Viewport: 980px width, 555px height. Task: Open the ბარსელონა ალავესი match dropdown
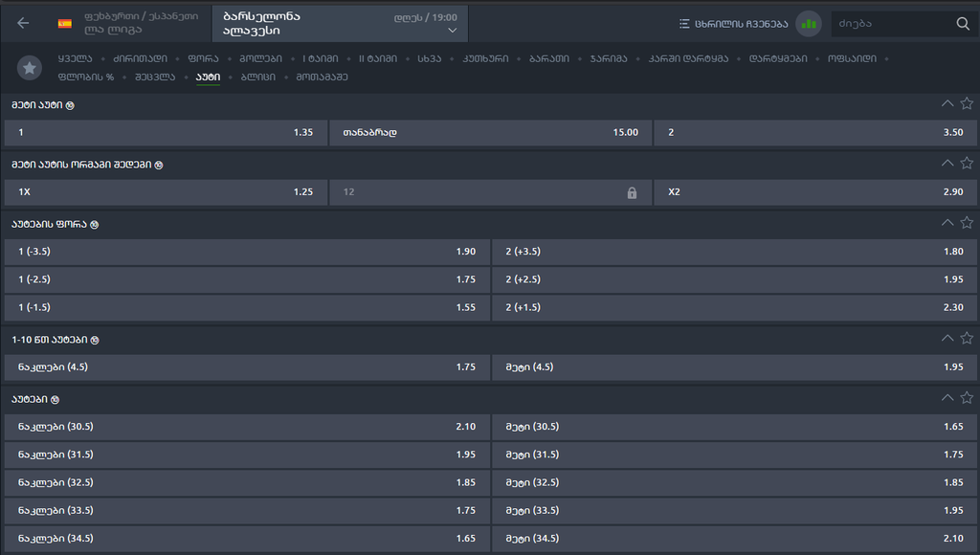340,23
